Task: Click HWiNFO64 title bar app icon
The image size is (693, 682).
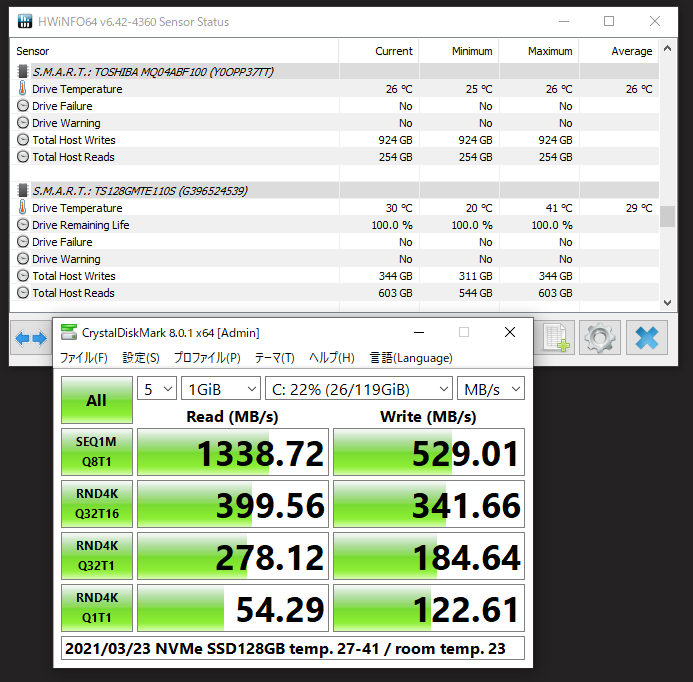Action: click(25, 21)
